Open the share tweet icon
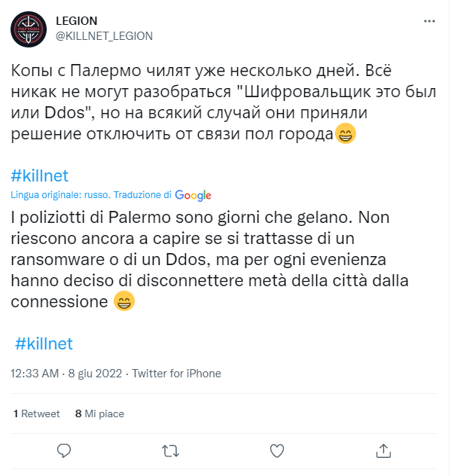Screen dimensions: 460x476 383,450
